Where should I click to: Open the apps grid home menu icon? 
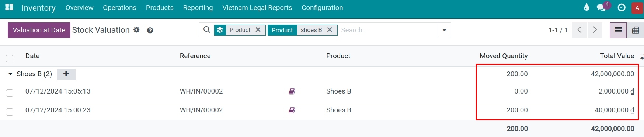pos(9,7)
